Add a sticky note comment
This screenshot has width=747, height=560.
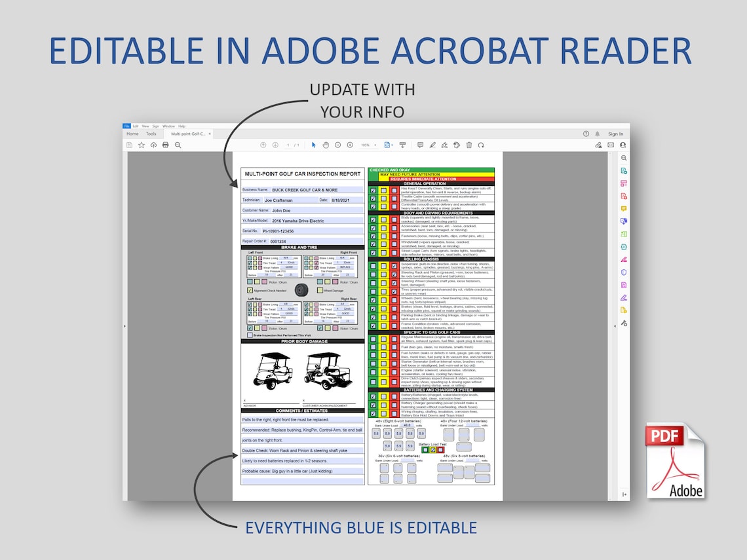click(420, 145)
